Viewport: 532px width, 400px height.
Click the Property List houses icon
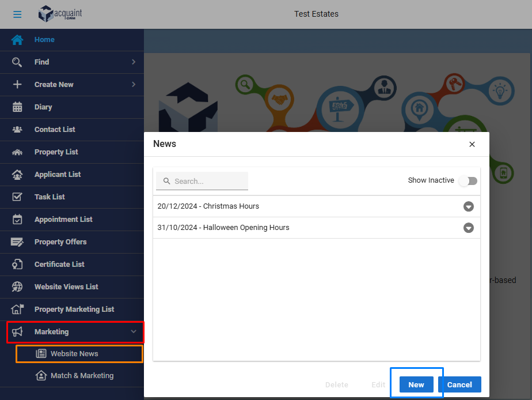17,152
